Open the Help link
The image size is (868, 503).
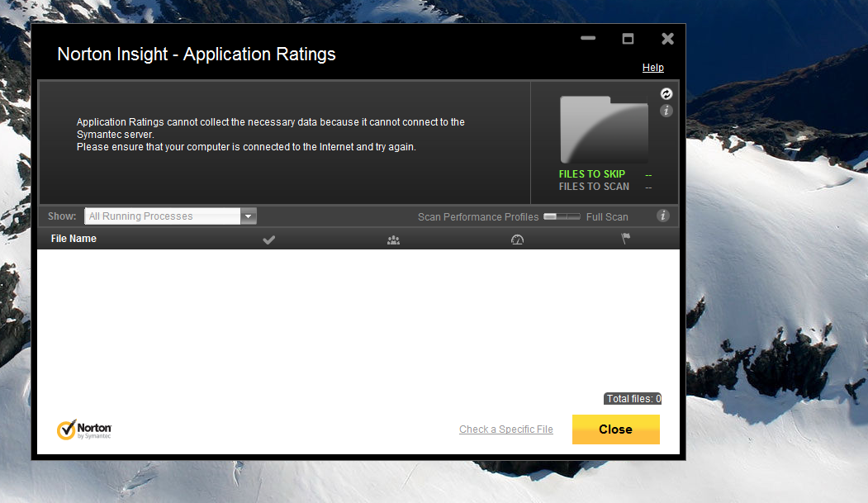652,68
